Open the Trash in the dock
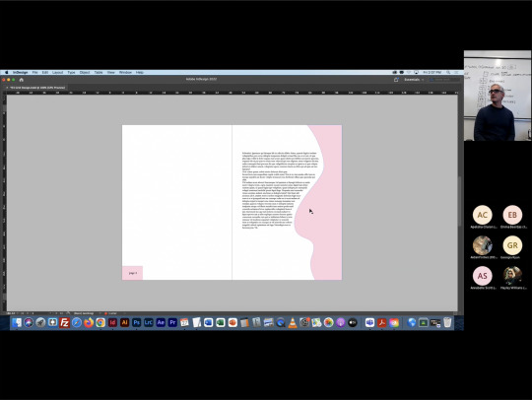532x400 pixels. point(447,322)
